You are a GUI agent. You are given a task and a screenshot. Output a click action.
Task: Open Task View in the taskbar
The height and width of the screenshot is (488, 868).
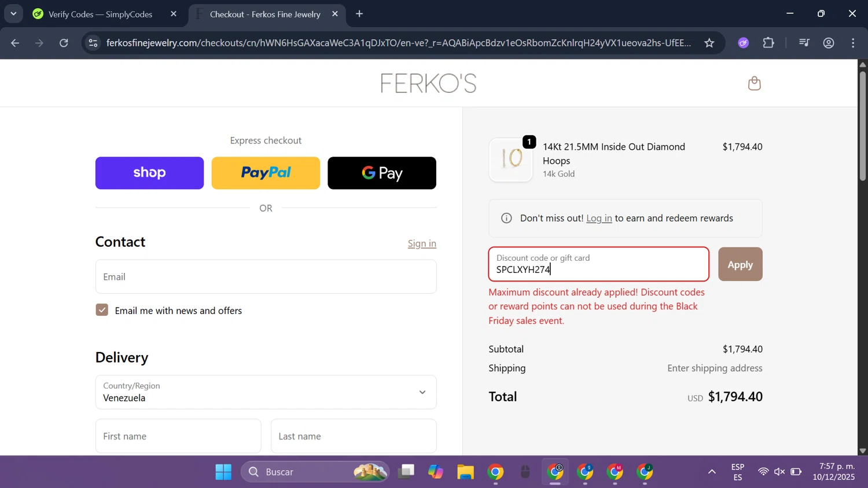(x=406, y=472)
